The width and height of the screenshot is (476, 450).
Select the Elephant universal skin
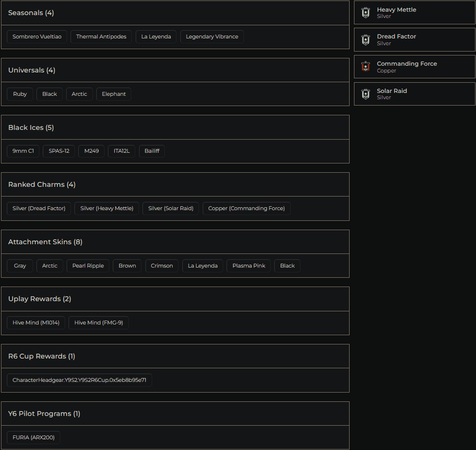point(113,94)
